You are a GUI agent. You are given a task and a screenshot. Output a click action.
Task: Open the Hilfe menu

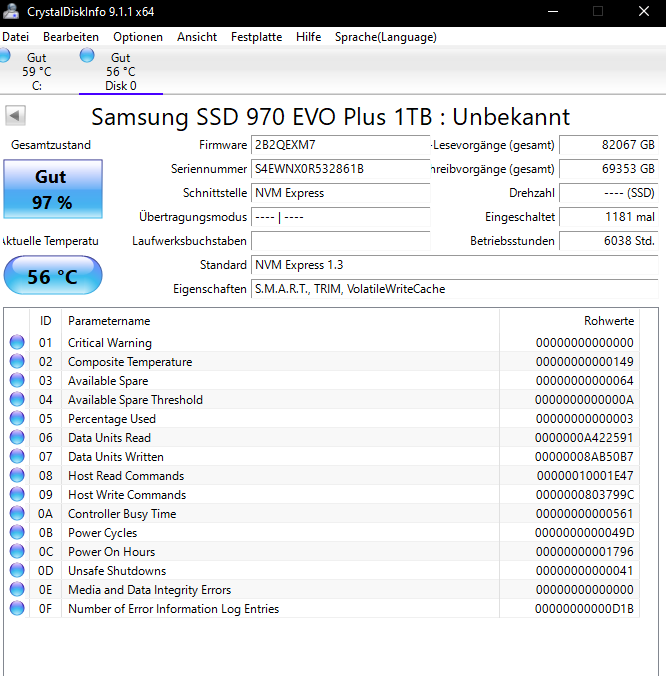click(x=308, y=37)
